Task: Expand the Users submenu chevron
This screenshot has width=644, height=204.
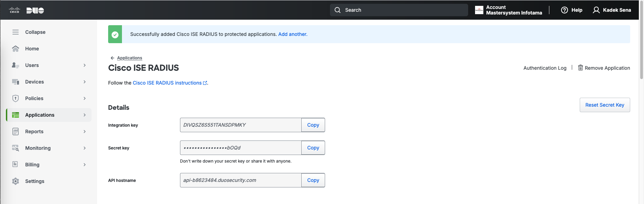Action: coord(85,65)
